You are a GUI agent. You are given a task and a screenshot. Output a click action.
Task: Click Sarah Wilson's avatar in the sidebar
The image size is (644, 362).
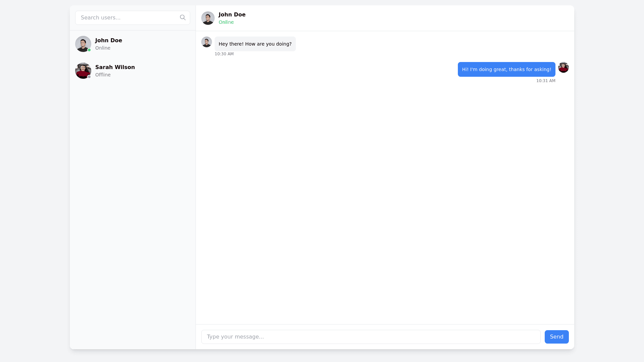point(83,71)
